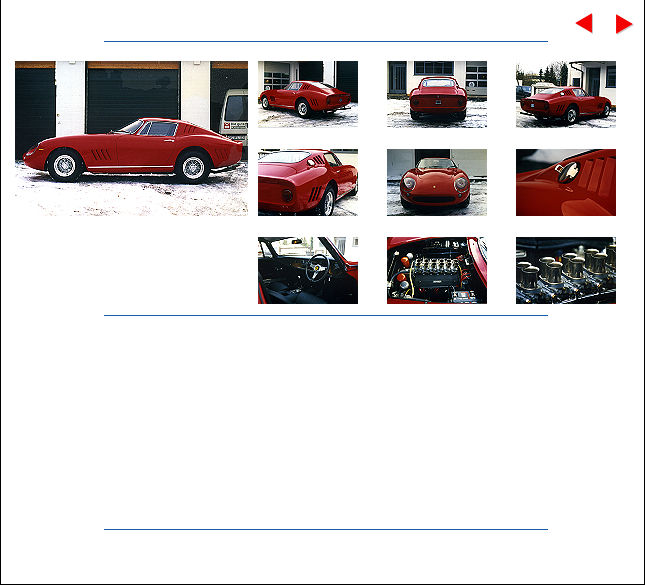Open the close-up rear fender vents thumbnail
This screenshot has height=585, width=645.
(x=307, y=182)
